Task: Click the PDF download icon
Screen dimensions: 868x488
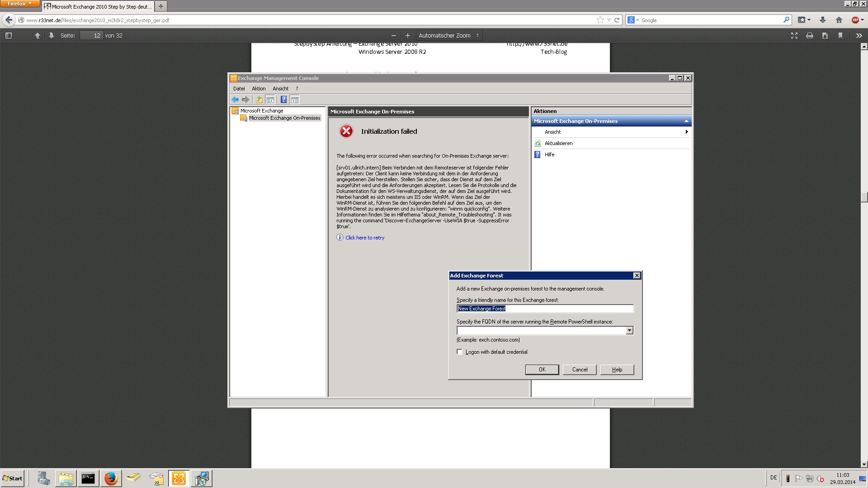Action: 825,36
